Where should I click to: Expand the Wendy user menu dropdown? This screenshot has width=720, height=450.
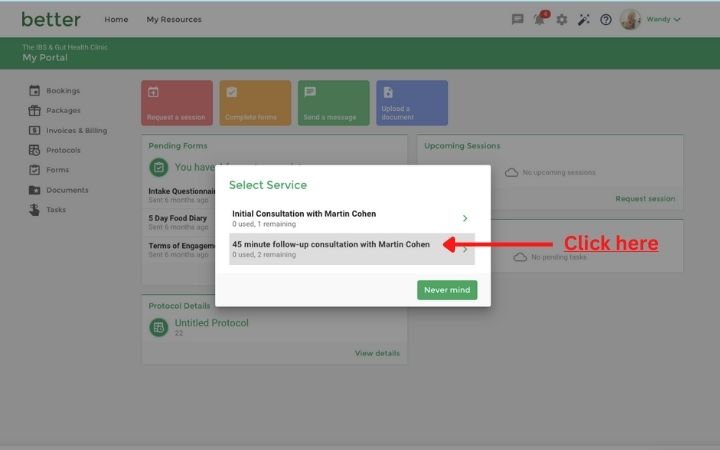663,19
